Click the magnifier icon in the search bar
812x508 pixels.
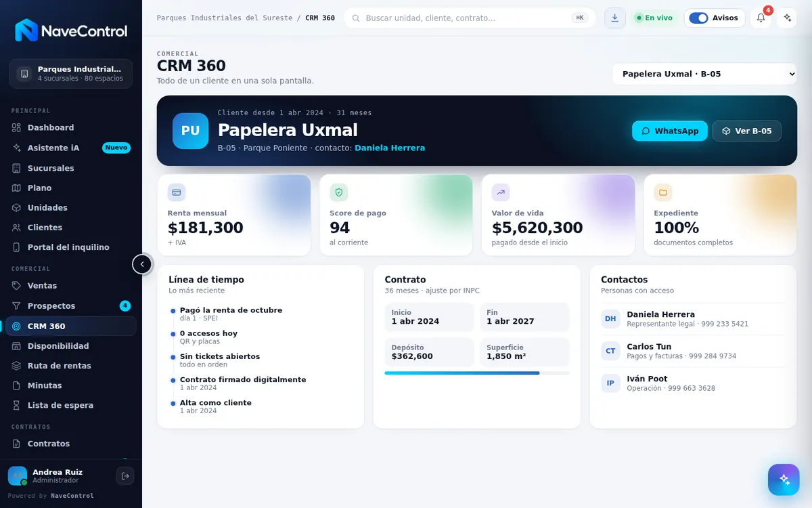click(x=355, y=18)
